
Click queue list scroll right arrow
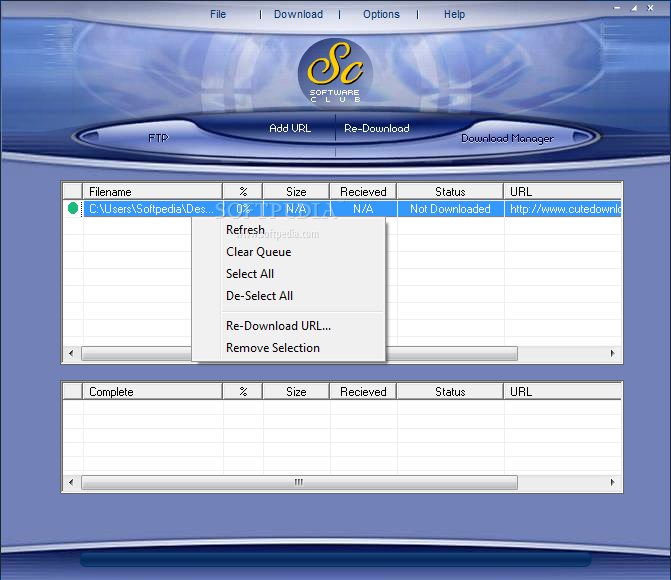point(613,353)
